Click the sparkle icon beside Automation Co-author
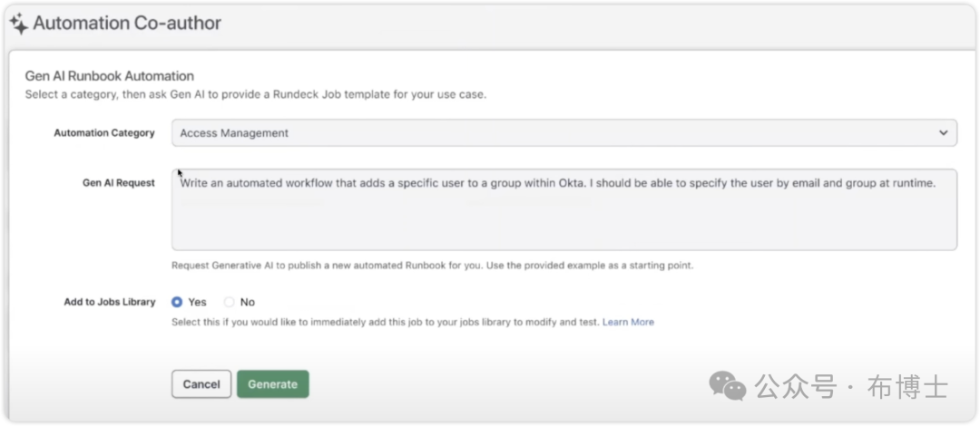This screenshot has height=426, width=980. pyautogui.click(x=18, y=24)
